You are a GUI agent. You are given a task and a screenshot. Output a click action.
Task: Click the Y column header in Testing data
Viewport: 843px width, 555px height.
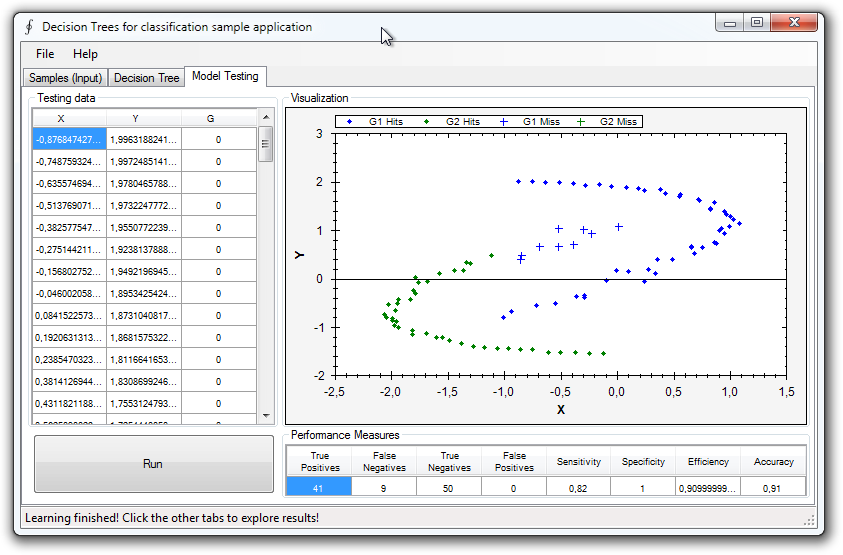[x=144, y=118]
